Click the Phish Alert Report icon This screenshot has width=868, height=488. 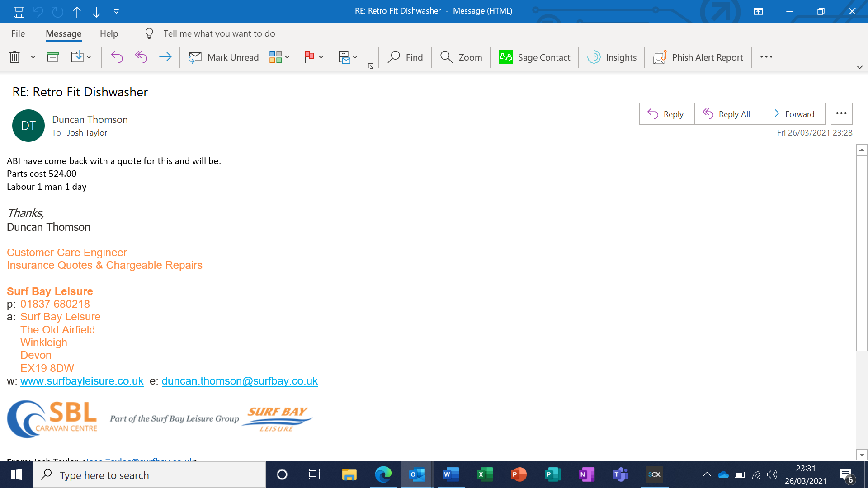tap(660, 57)
